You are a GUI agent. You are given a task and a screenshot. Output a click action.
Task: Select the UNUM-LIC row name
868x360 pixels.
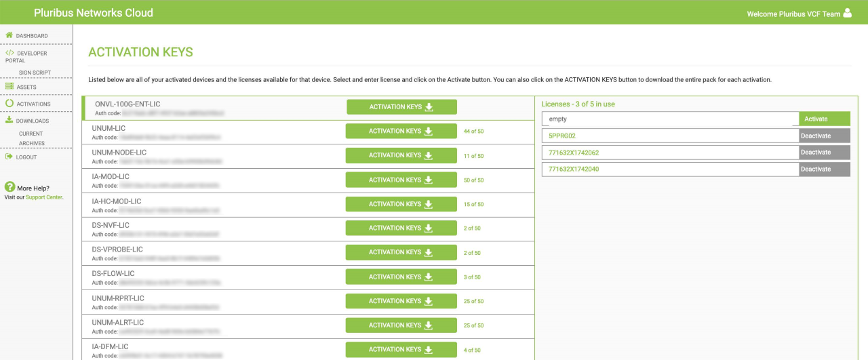[108, 128]
